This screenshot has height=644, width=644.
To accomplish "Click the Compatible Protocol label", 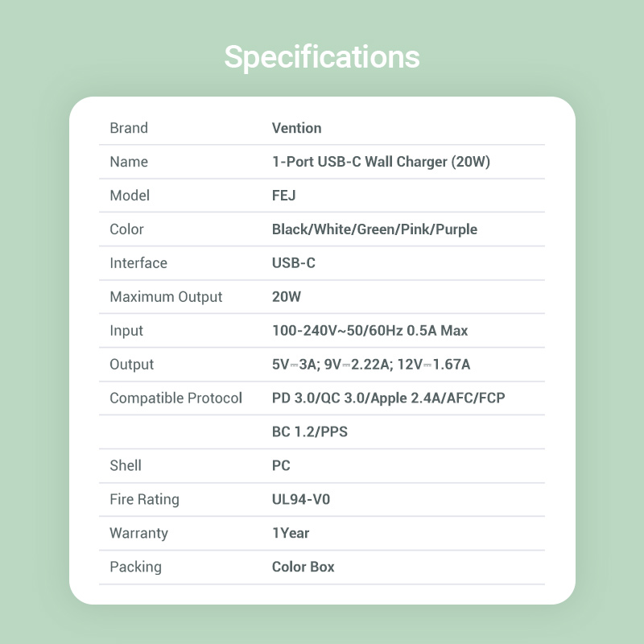I will [x=175, y=398].
